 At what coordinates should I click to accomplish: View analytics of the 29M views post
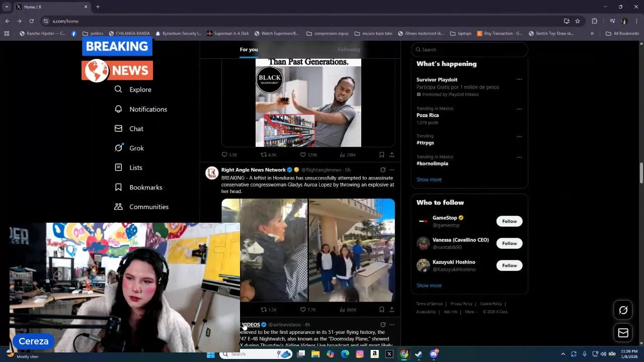348,155
